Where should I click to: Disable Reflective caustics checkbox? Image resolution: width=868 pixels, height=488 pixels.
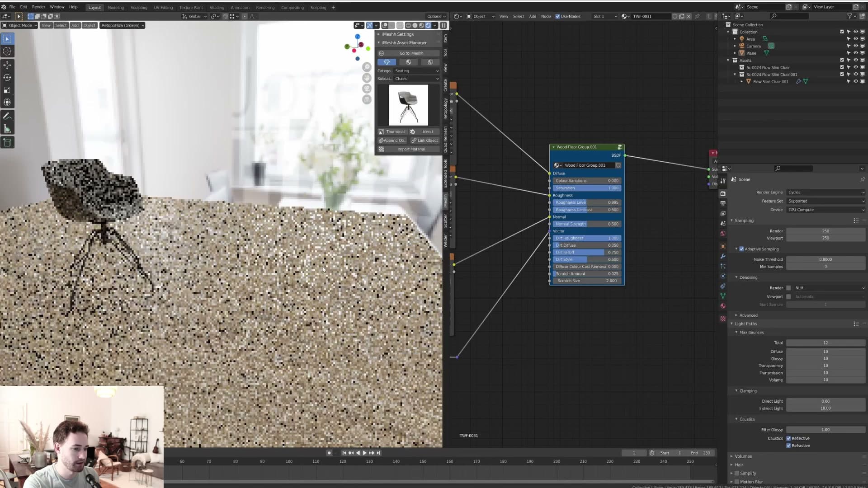pyautogui.click(x=788, y=438)
